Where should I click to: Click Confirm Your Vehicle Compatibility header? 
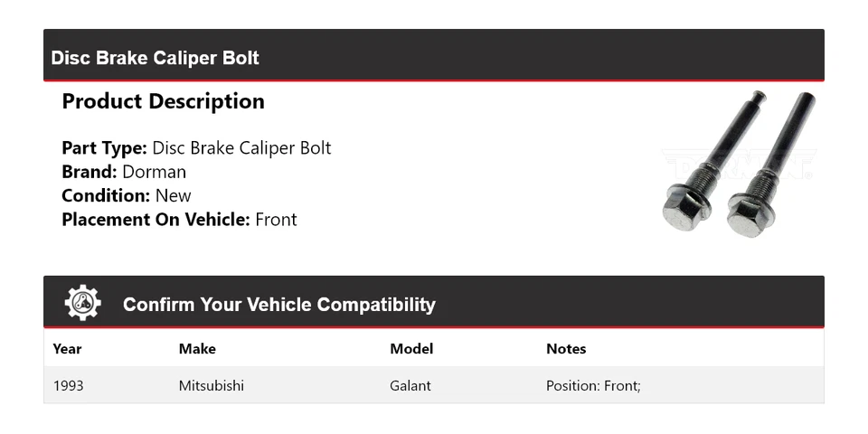[278, 305]
